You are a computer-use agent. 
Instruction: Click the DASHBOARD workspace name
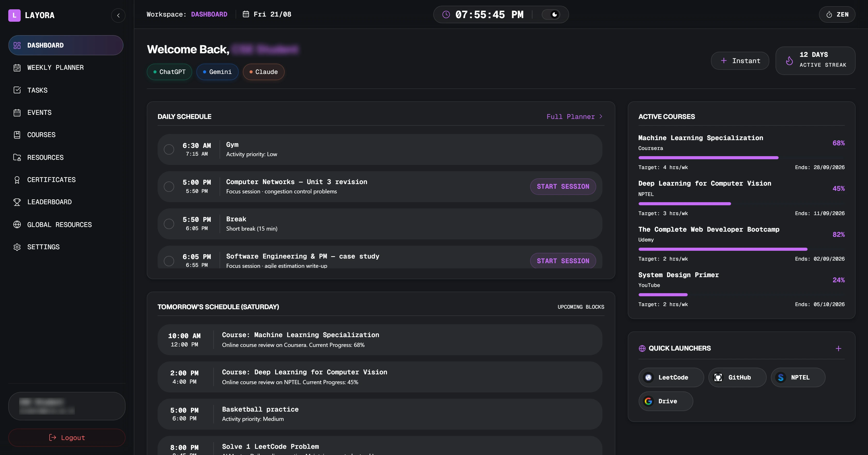[209, 14]
